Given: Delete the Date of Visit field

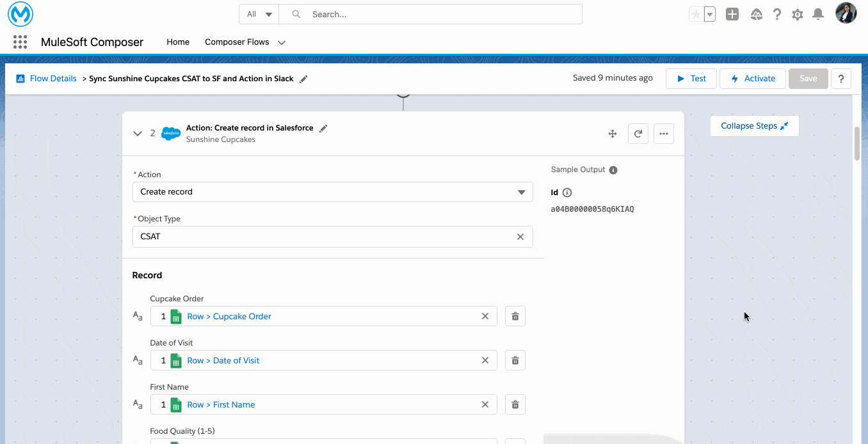Looking at the screenshot, I should coord(515,360).
